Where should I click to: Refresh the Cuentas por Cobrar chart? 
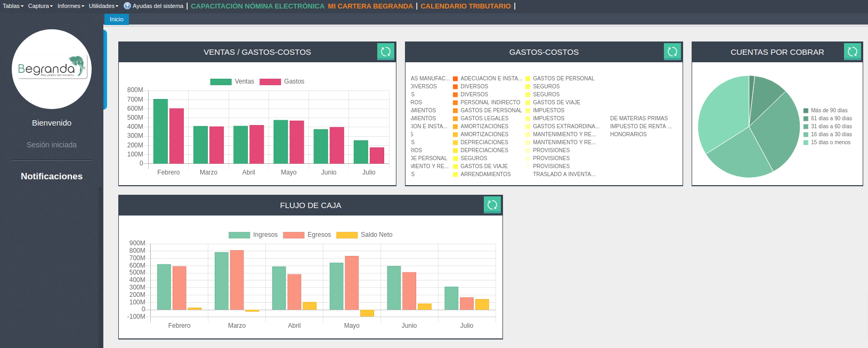853,52
